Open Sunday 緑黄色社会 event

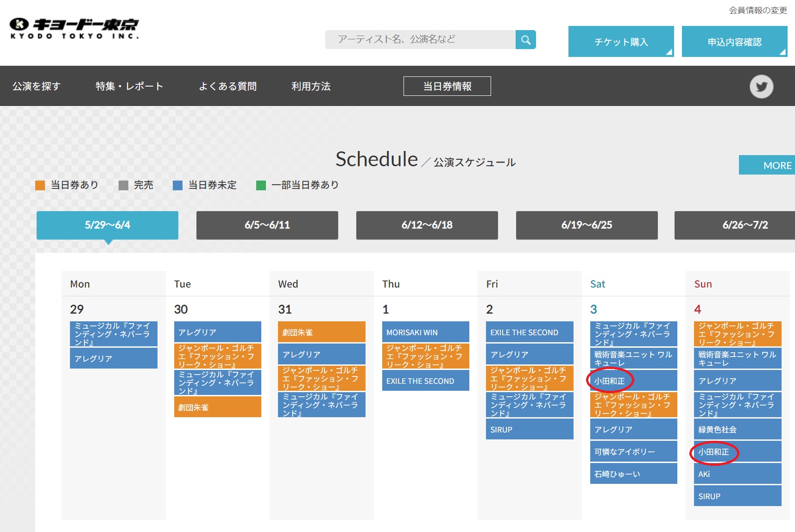[738, 429]
